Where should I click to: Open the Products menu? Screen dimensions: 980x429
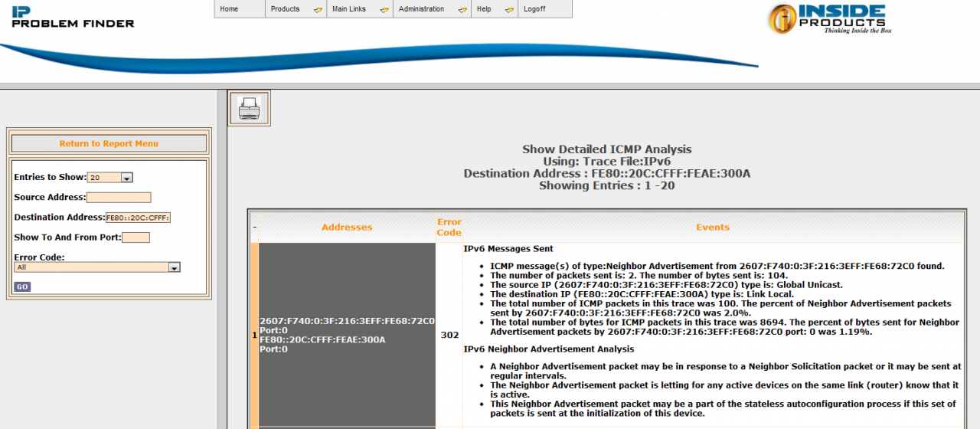coord(296,9)
